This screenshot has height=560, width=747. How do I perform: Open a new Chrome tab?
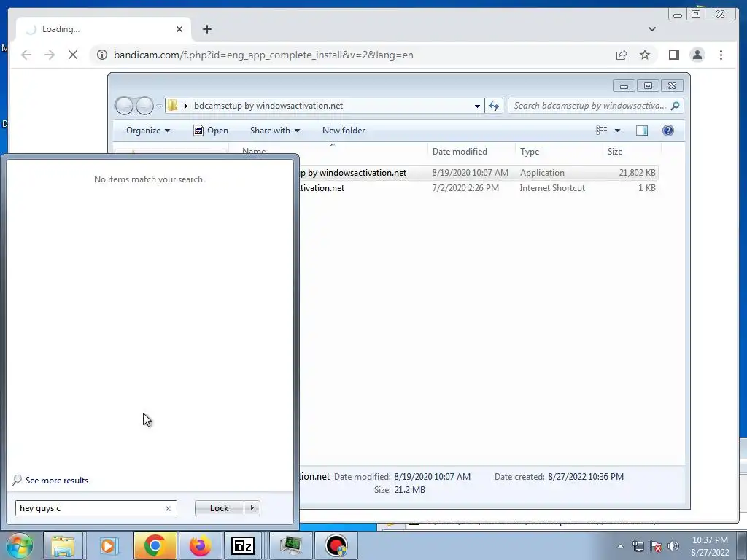[206, 29]
